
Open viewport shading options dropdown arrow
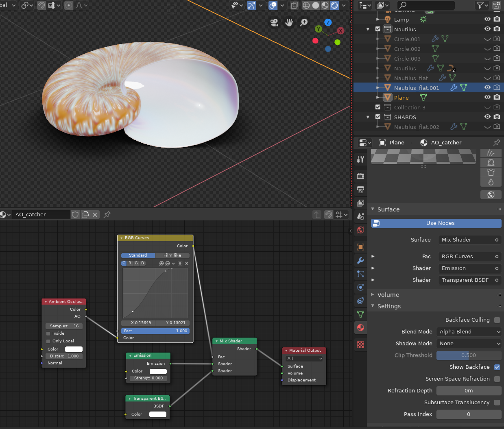(x=344, y=5)
